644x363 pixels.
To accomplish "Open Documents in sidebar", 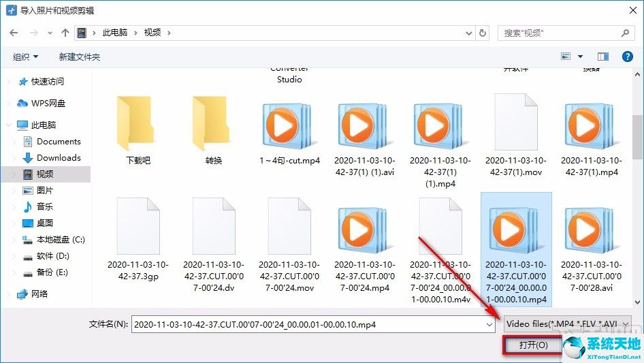I will pyautogui.click(x=52, y=142).
